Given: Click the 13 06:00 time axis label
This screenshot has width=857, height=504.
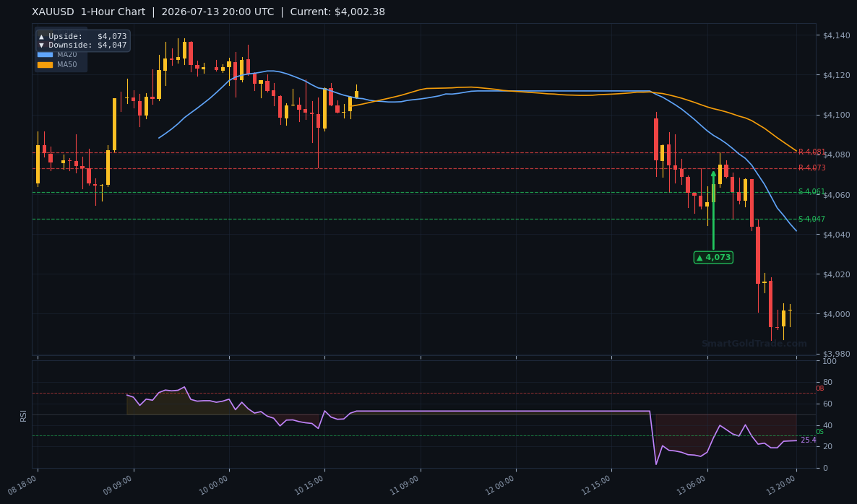Looking at the screenshot, I should coord(692,485).
